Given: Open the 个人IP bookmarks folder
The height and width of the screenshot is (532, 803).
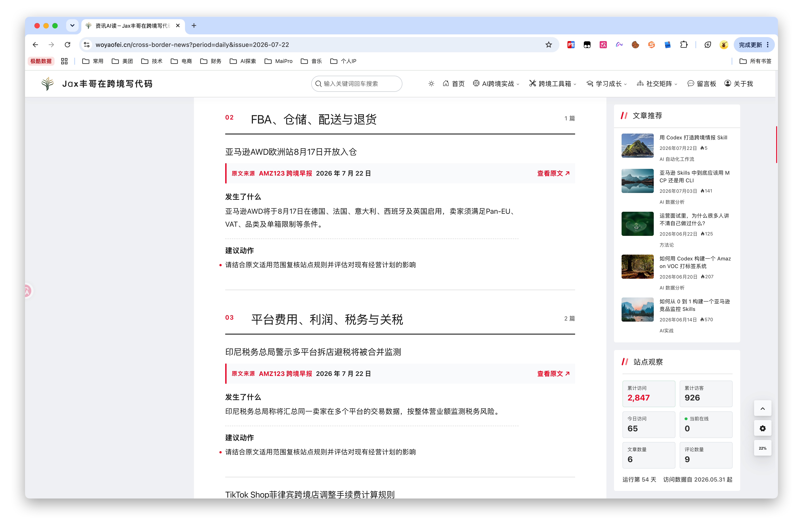Looking at the screenshot, I should [343, 61].
